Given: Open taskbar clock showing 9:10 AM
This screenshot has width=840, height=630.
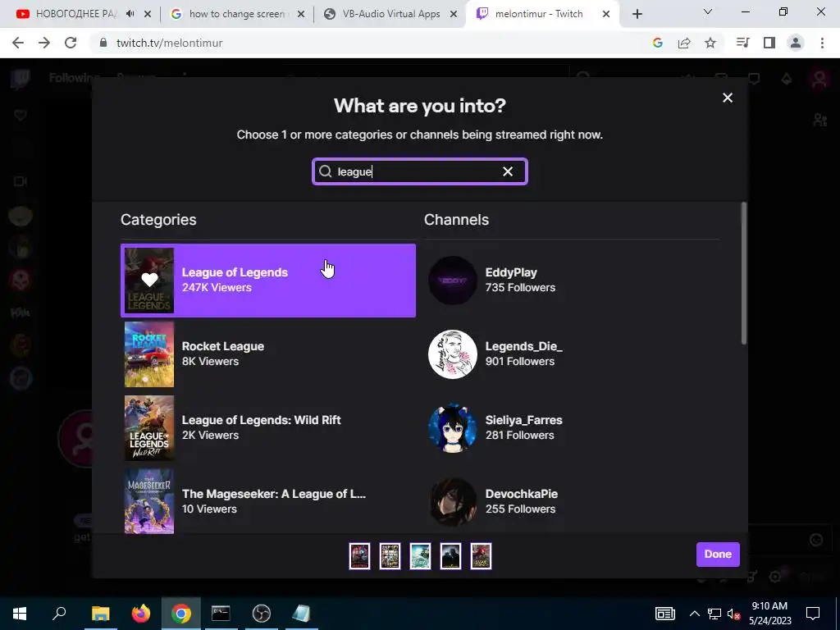Looking at the screenshot, I should 769,614.
